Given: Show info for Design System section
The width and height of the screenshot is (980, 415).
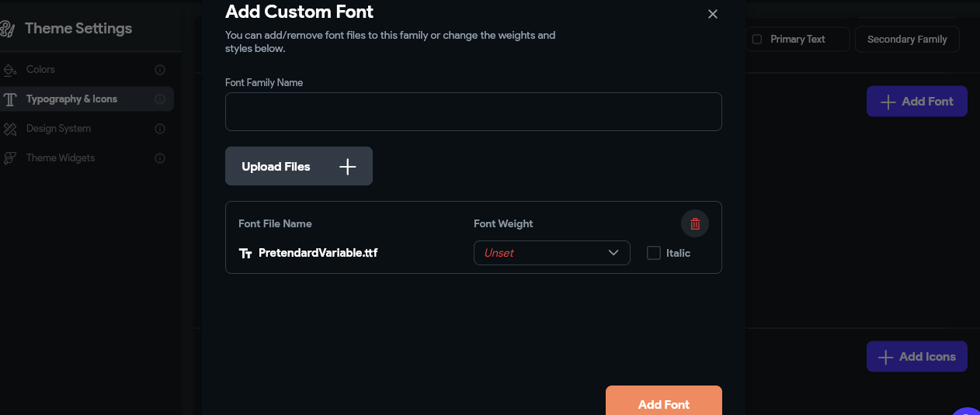Looking at the screenshot, I should pyautogui.click(x=160, y=129).
